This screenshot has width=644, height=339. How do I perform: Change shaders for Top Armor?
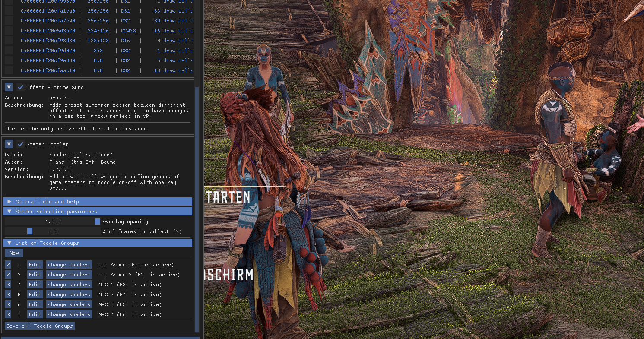[x=69, y=265]
